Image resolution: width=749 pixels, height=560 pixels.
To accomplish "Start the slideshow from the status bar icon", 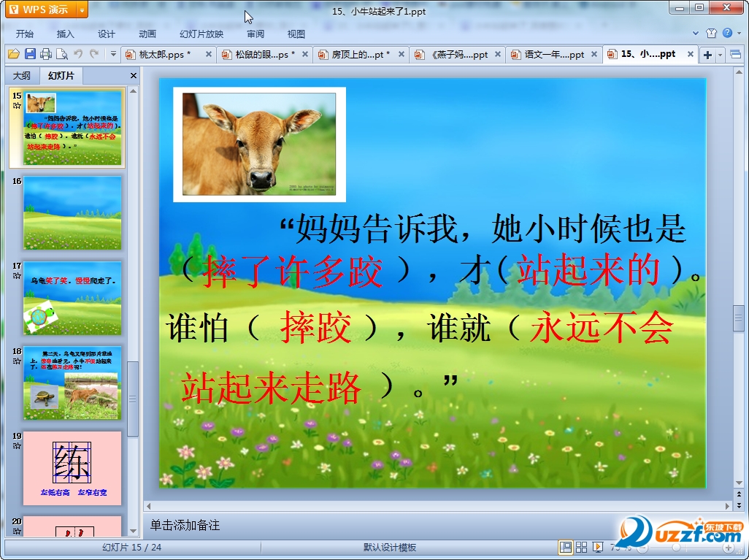I will (x=597, y=547).
